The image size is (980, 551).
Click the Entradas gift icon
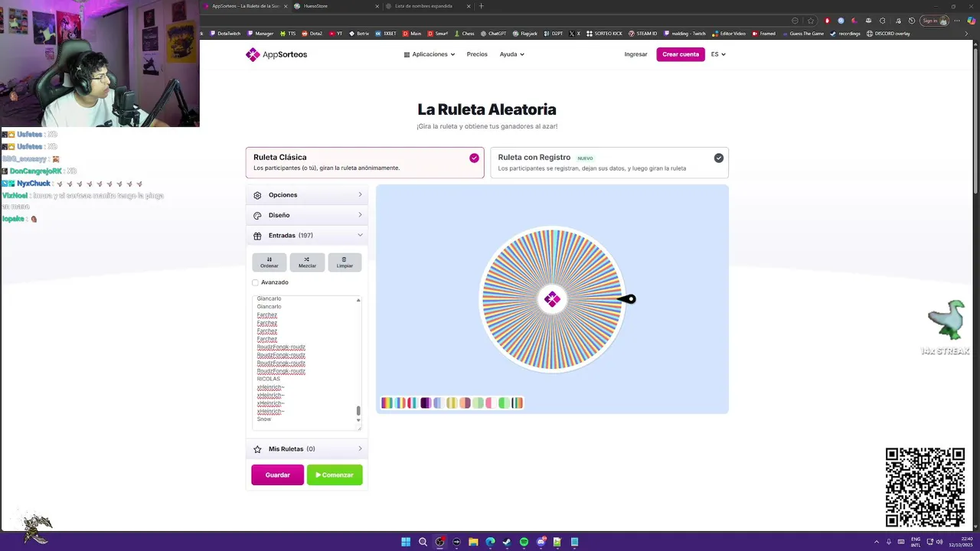(257, 236)
